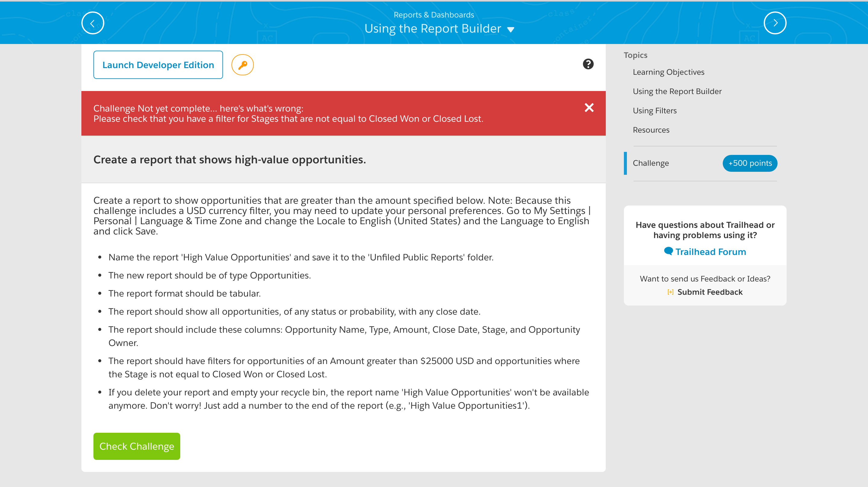Click the Trailhead Forum chat icon
868x487 pixels.
(668, 251)
